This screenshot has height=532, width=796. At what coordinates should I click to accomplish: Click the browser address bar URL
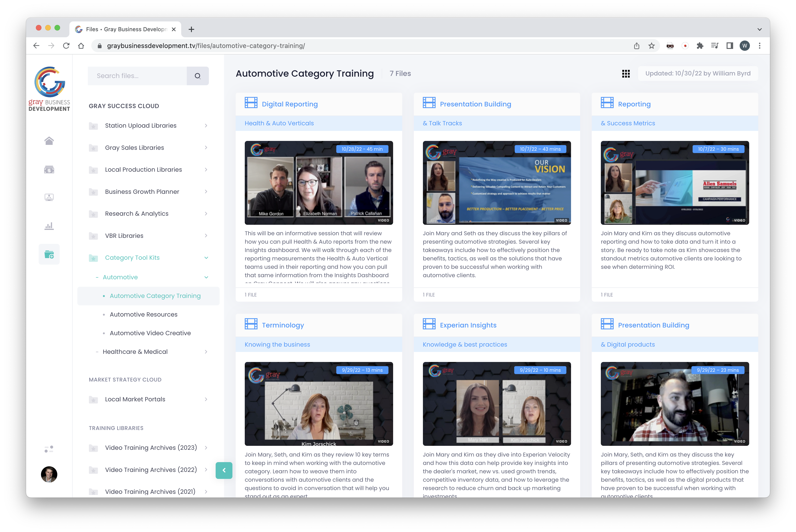tap(206, 46)
